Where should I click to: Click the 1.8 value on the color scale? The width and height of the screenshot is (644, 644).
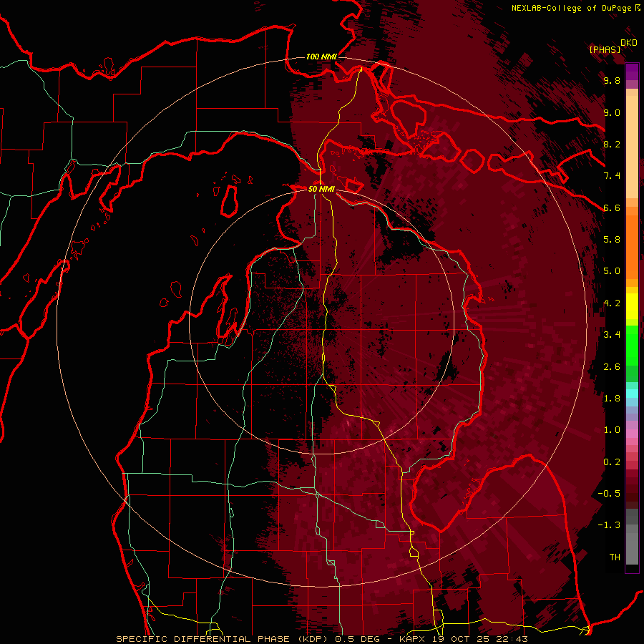[612, 399]
